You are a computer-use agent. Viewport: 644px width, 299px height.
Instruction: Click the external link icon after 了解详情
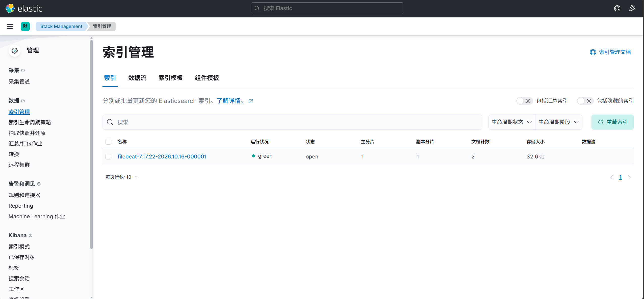[251, 101]
